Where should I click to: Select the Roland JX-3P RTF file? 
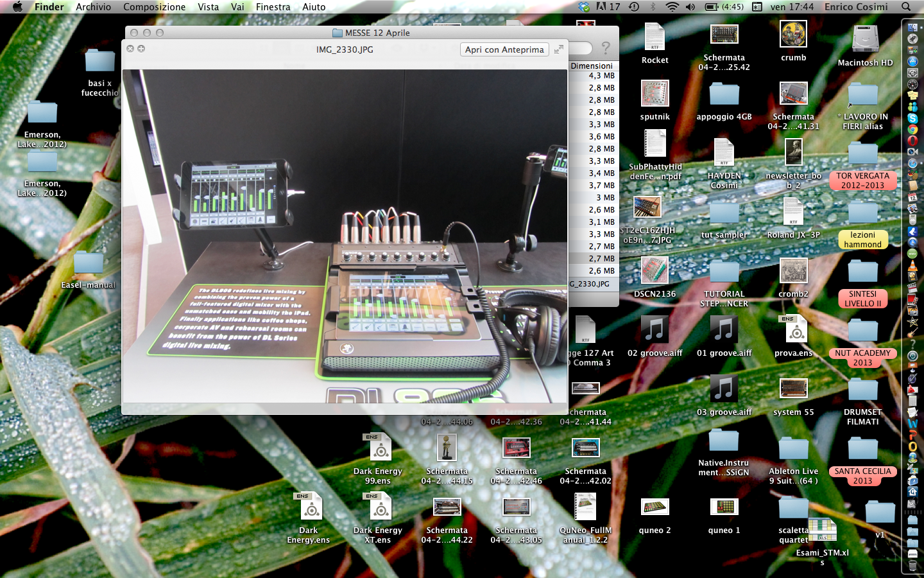(x=793, y=212)
